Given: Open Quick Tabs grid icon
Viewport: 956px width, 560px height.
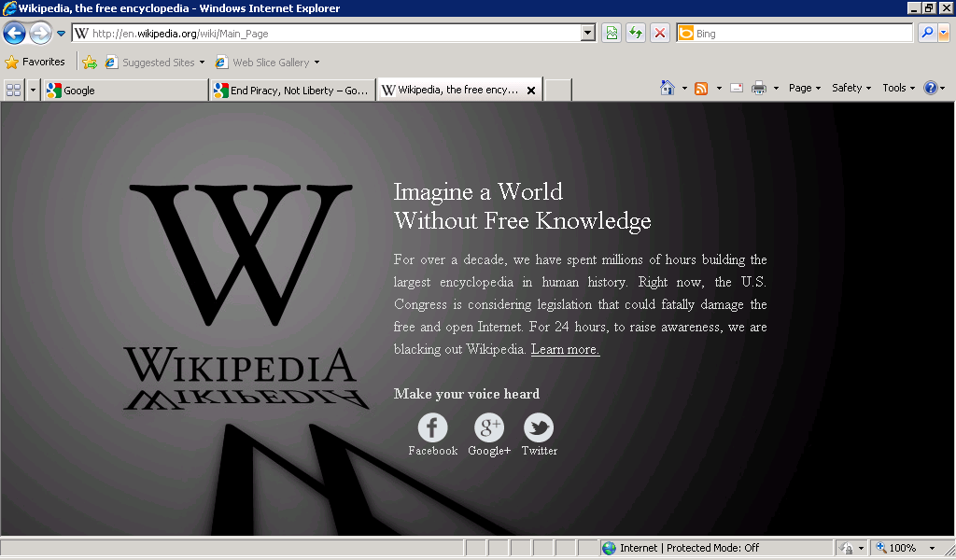Looking at the screenshot, I should 13,91.
